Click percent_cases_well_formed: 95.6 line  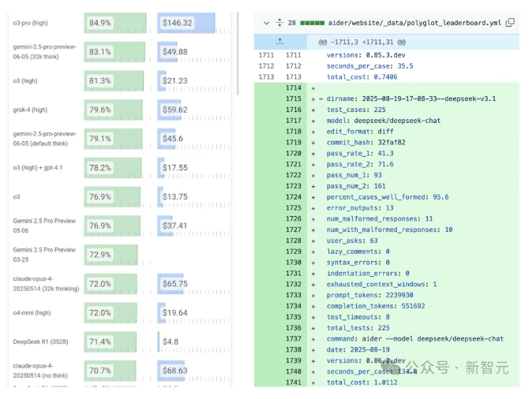tap(388, 197)
